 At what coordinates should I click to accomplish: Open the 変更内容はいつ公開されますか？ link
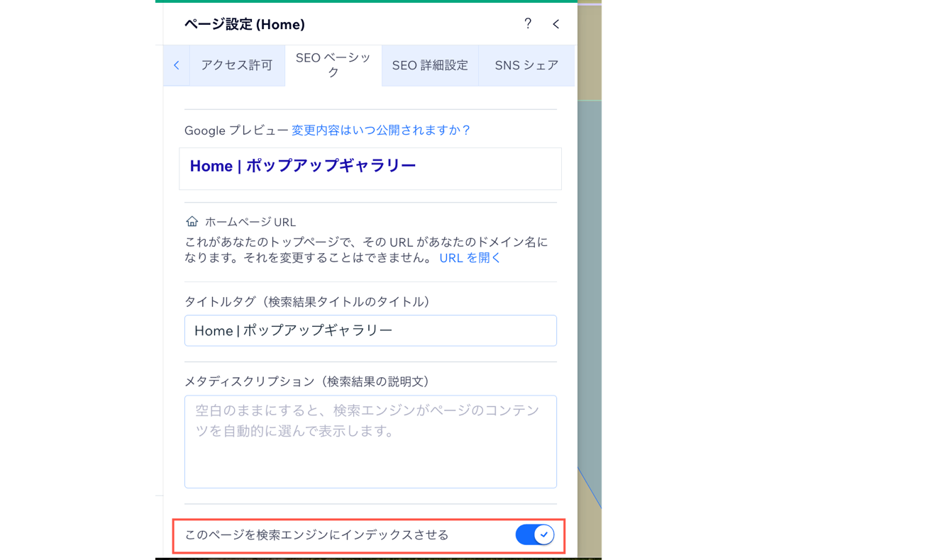382,130
